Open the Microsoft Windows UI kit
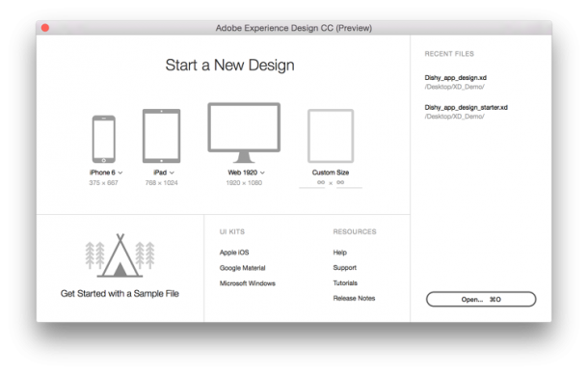Screen dimensions: 588x374 point(247,283)
